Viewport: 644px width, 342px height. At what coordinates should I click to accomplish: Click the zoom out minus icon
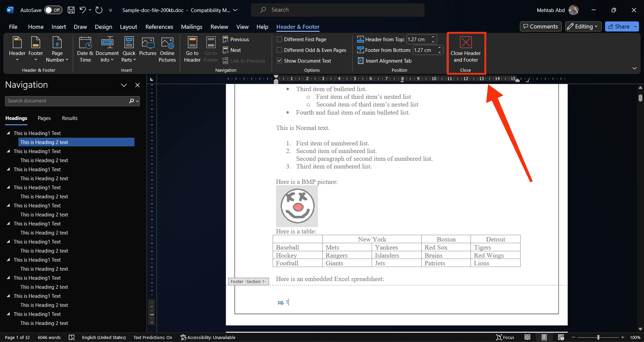click(574, 337)
